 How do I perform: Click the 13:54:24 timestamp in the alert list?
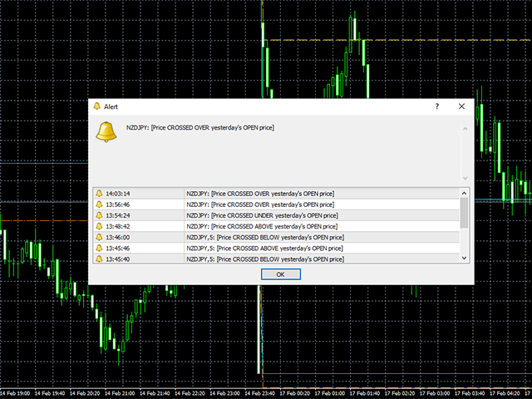(x=119, y=215)
